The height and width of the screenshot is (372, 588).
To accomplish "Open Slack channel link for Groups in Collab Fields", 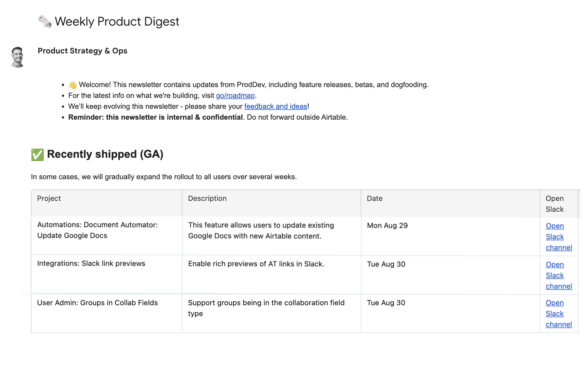I will [x=555, y=314].
